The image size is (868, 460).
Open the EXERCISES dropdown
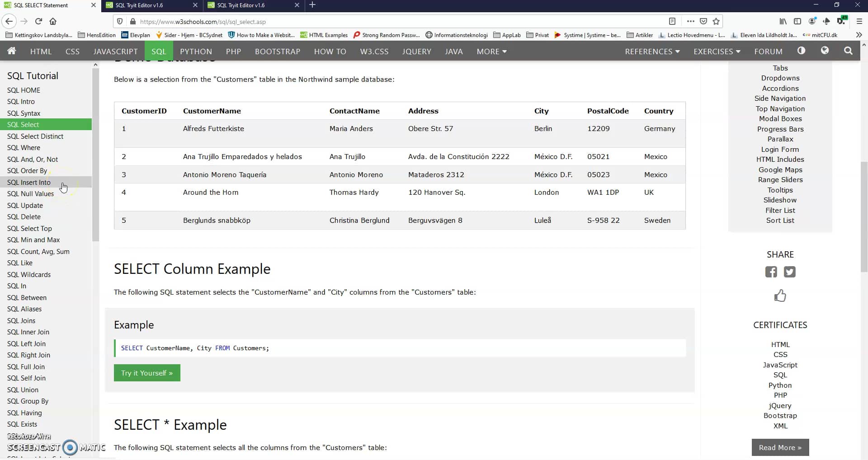click(x=717, y=51)
